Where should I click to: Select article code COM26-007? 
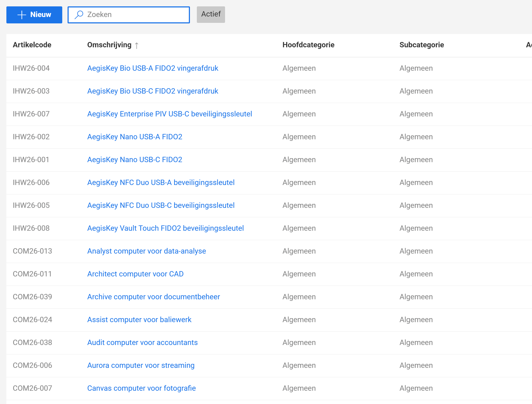click(x=32, y=388)
